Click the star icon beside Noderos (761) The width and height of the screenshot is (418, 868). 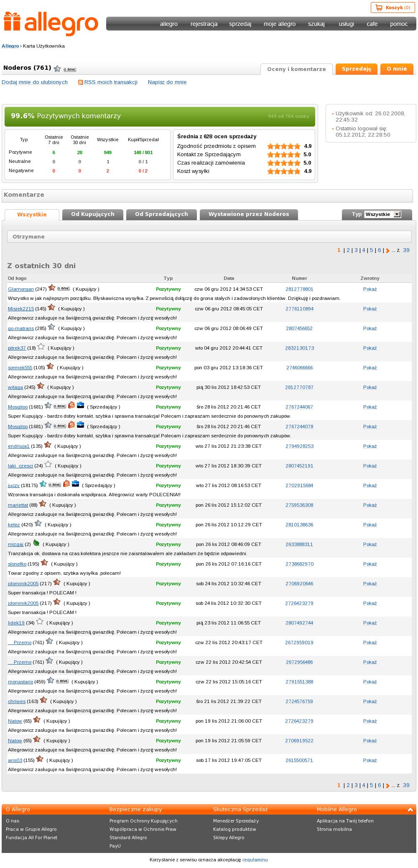coord(57,69)
